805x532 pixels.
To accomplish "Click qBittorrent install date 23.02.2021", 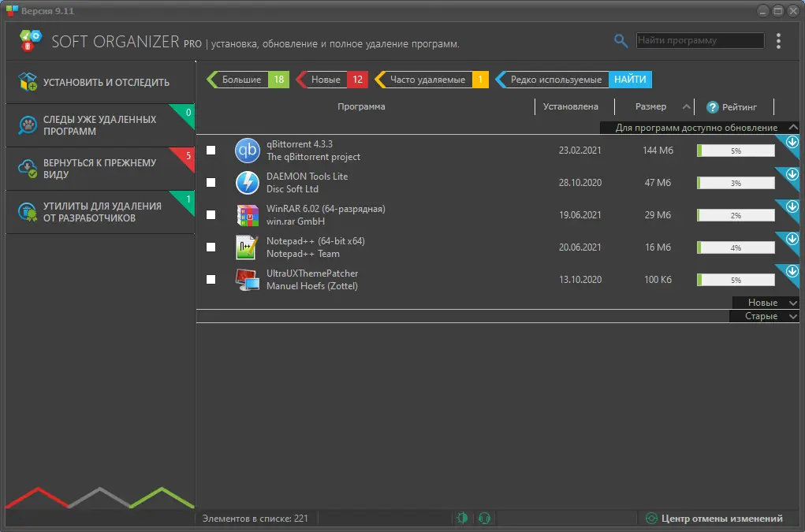I will [580, 151].
